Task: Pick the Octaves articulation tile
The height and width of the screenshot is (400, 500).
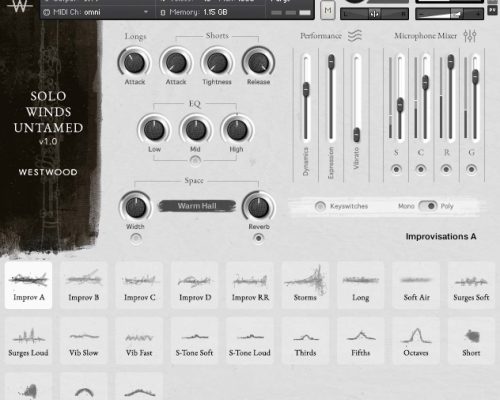Action: tap(416, 341)
